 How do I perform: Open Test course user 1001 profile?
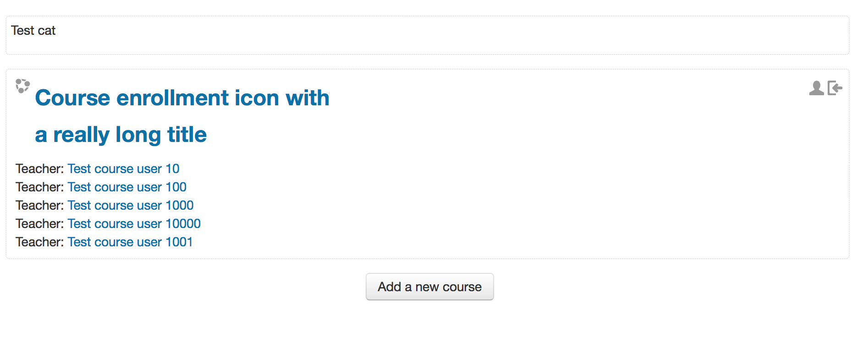click(130, 242)
